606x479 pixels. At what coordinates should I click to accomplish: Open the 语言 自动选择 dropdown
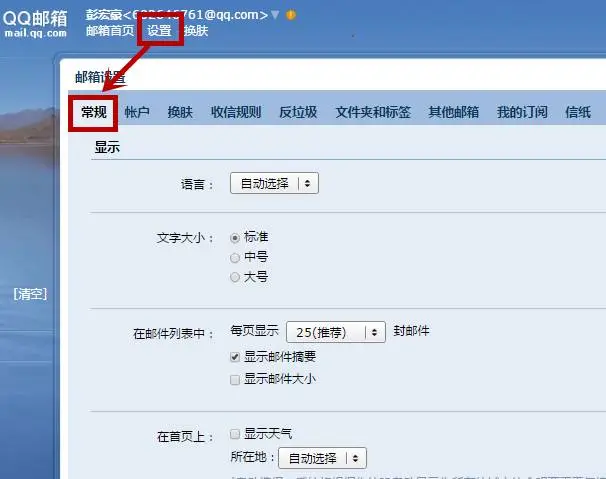(x=274, y=183)
